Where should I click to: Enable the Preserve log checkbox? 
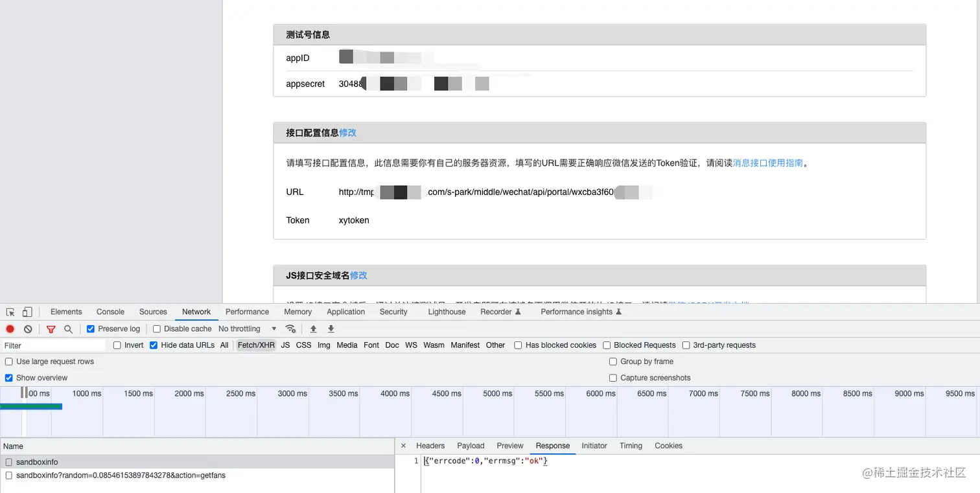[91, 329]
